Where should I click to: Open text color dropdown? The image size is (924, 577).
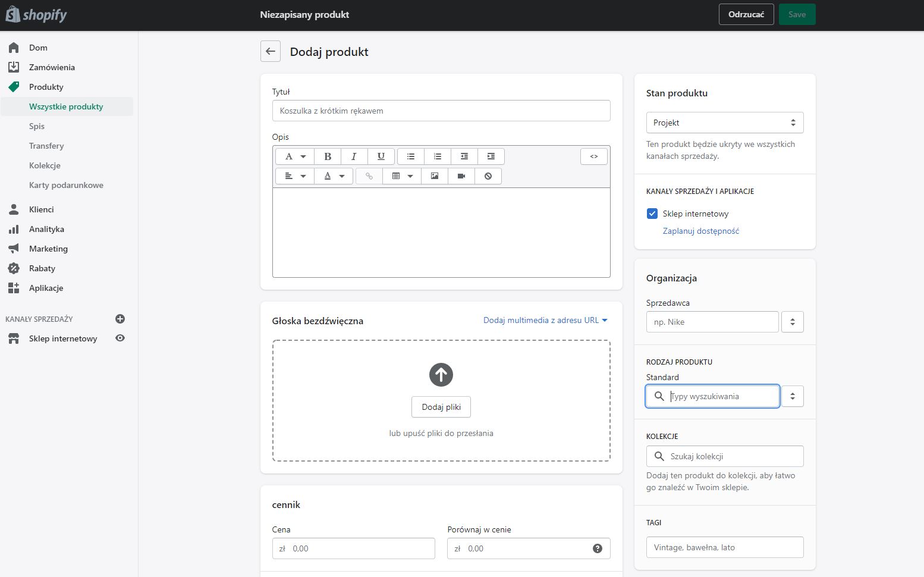click(334, 176)
